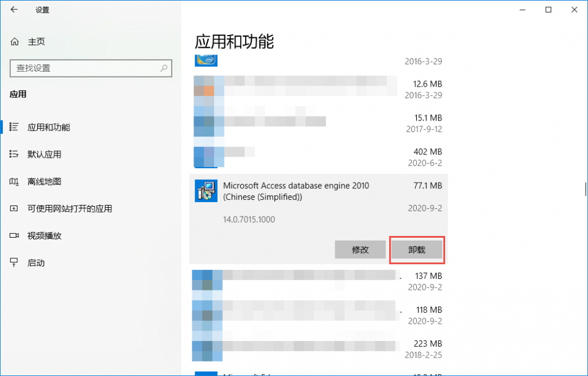Image resolution: width=588 pixels, height=376 pixels.
Task: Click the 77.1 MB size value
Action: [427, 185]
